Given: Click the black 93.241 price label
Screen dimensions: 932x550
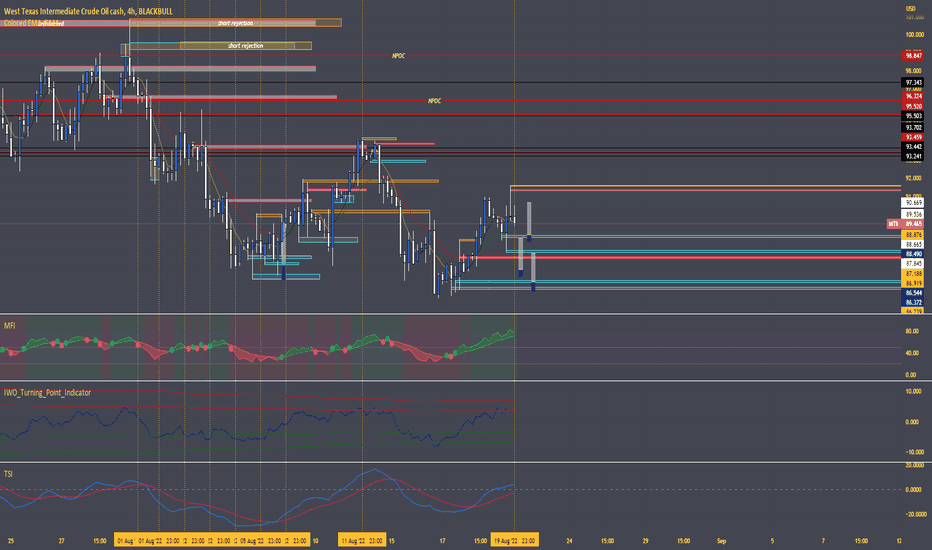Looking at the screenshot, I should click(913, 156).
